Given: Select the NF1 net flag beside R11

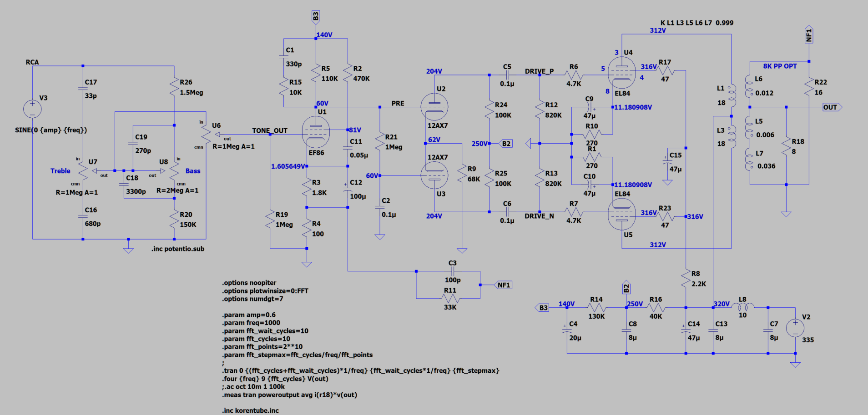Looking at the screenshot, I should pos(504,285).
